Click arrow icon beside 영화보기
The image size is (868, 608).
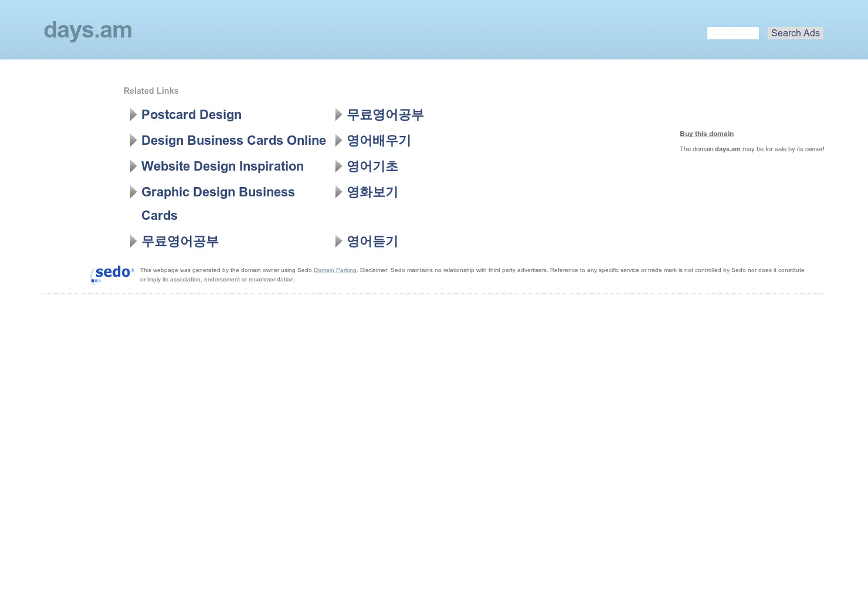click(x=338, y=192)
